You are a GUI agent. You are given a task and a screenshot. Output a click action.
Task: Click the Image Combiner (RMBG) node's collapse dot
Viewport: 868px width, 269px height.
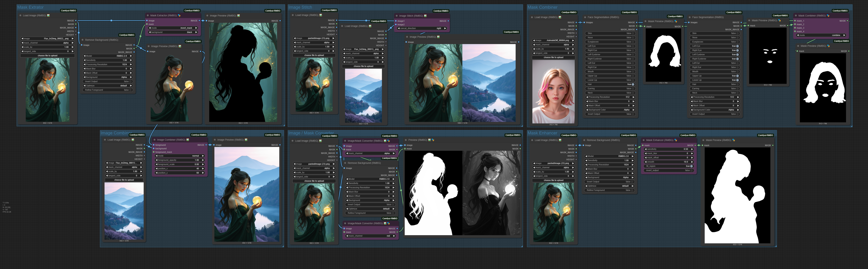[154, 140]
